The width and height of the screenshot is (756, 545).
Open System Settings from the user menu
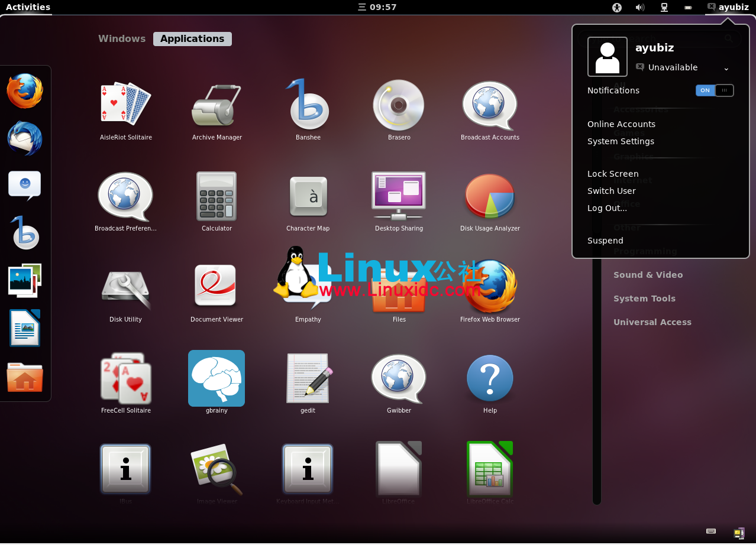tap(621, 141)
